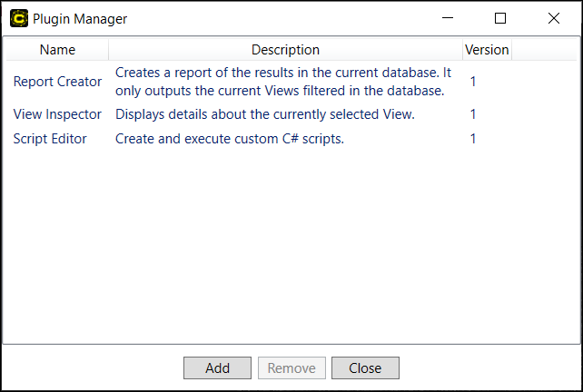Click the version number of Report Creator
Image resolution: width=583 pixels, height=392 pixels.
pos(473,82)
